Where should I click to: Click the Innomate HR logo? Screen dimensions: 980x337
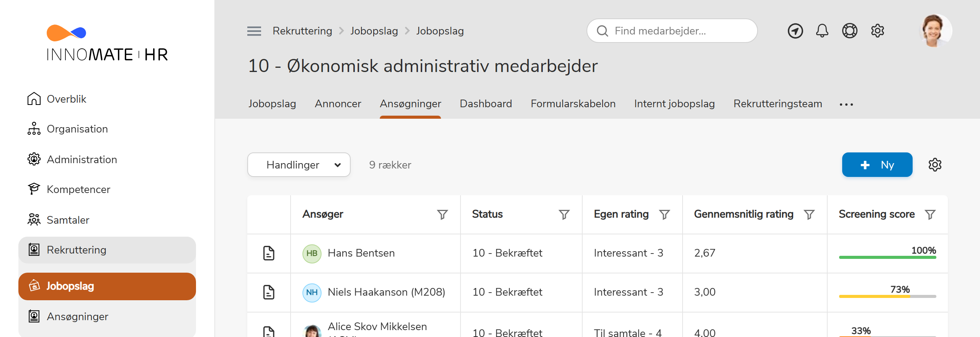click(107, 43)
